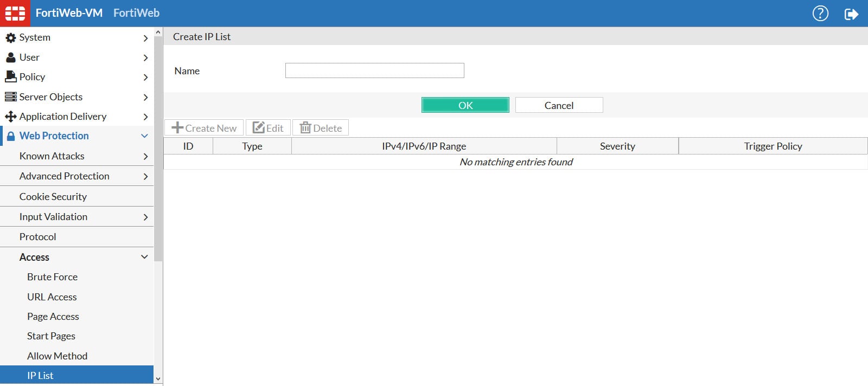Click the Server Objects rack icon
Viewport: 868px width, 386px height.
(10, 97)
